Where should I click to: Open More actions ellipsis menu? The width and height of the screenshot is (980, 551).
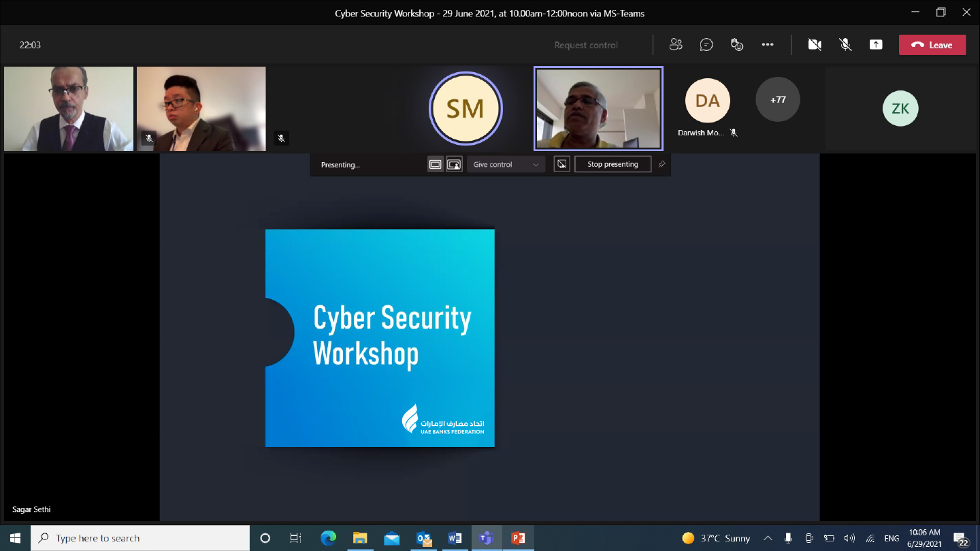(x=768, y=45)
